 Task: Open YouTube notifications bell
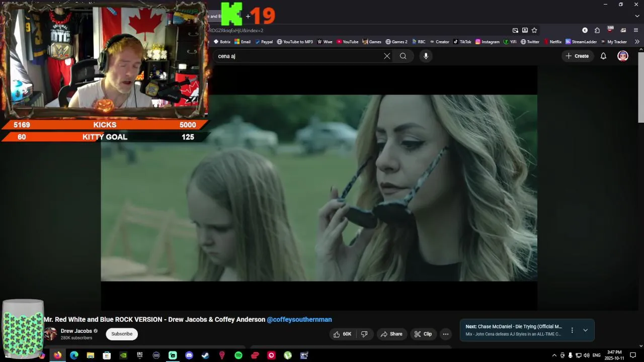pyautogui.click(x=603, y=56)
